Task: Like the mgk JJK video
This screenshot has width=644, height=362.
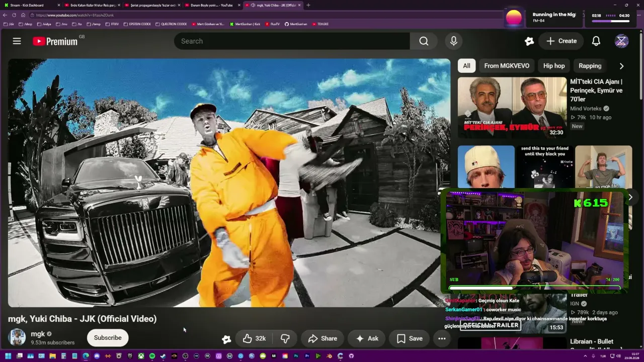Action: tap(255, 338)
